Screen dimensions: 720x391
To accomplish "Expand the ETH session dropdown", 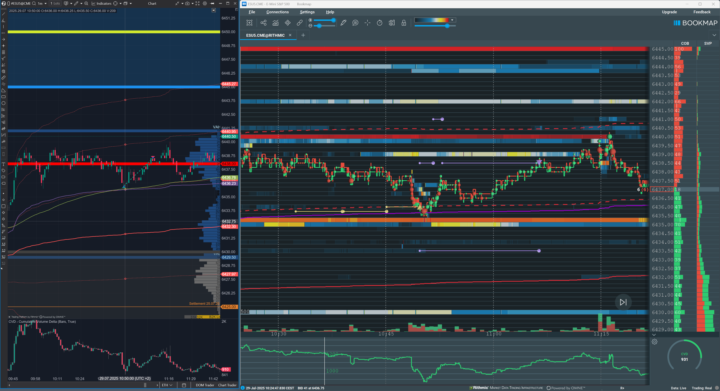I will 167,385.
